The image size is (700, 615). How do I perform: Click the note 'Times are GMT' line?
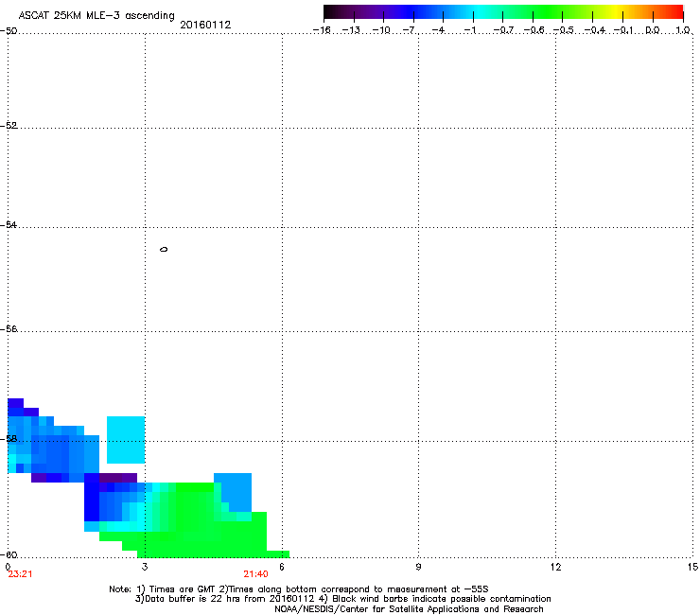[x=299, y=589]
